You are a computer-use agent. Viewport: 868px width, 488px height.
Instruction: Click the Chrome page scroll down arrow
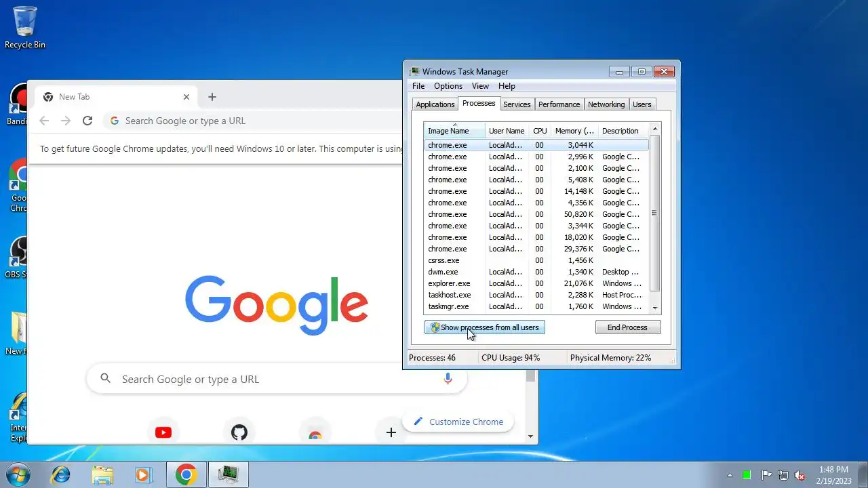[x=531, y=436]
